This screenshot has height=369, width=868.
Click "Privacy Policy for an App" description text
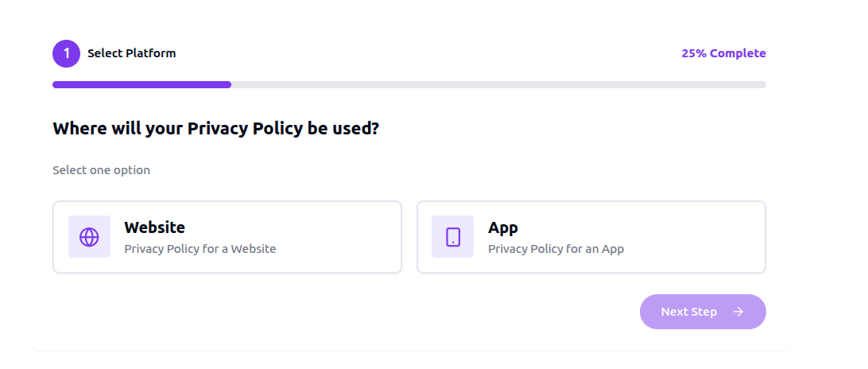pyautogui.click(x=556, y=249)
